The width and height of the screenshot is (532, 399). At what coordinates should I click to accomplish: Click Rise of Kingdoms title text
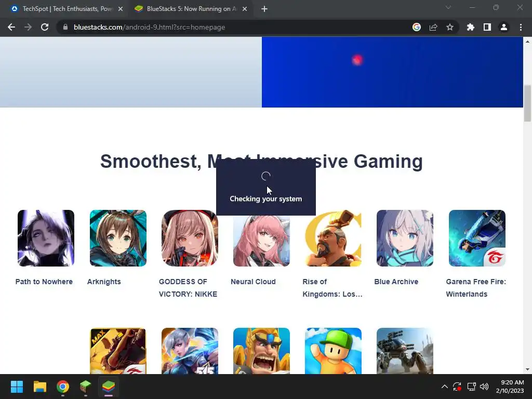click(x=332, y=288)
